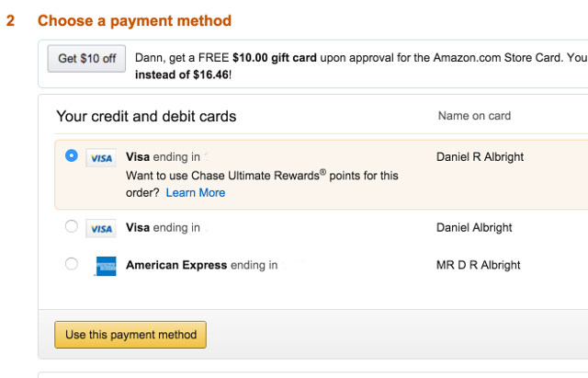Viewport: 588px width, 378px height.
Task: Click the Visa logo for Daniel Albright's card
Action: pyautogui.click(x=101, y=229)
